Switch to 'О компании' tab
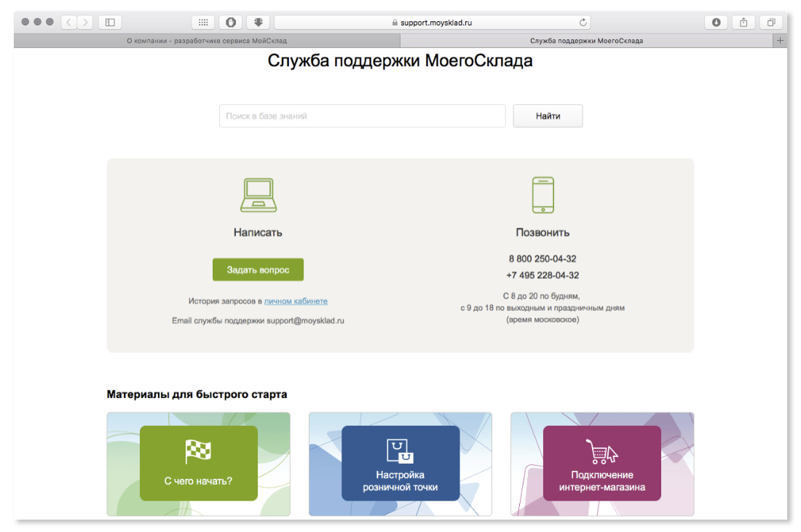The width and height of the screenshot is (801, 532). pos(207,40)
